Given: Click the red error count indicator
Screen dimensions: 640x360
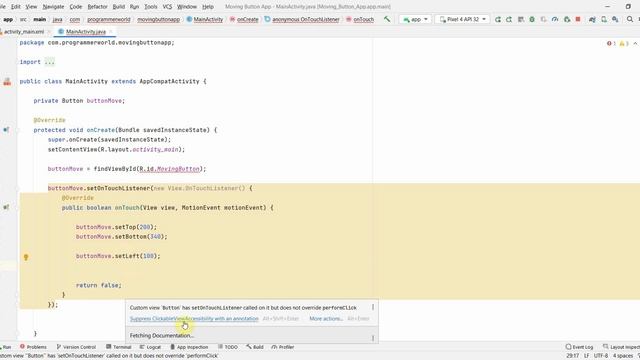Looking at the screenshot, I should 611,43.
